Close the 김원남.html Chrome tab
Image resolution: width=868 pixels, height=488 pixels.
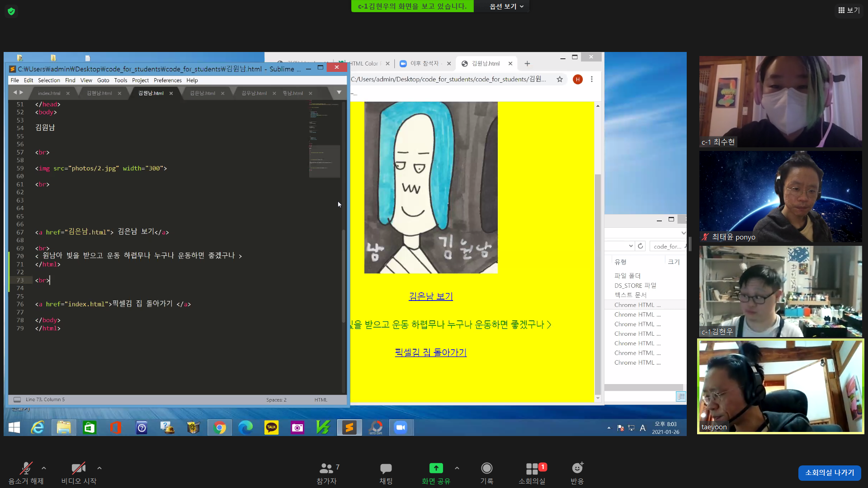click(510, 64)
